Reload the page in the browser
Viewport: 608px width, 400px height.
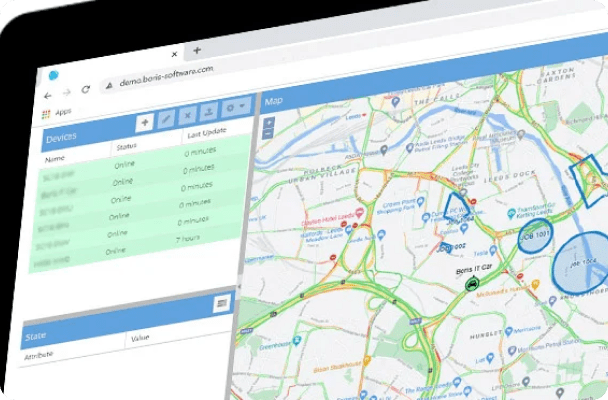pos(87,89)
